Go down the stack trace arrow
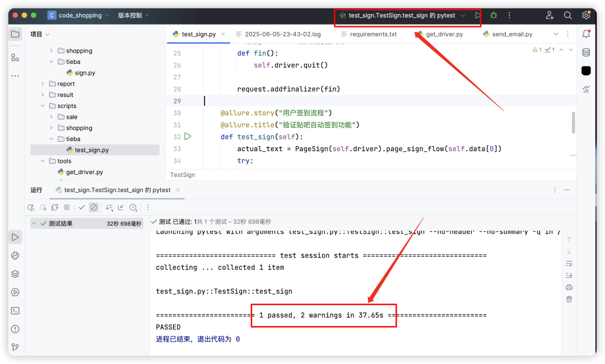605x364 pixels. 569,251
